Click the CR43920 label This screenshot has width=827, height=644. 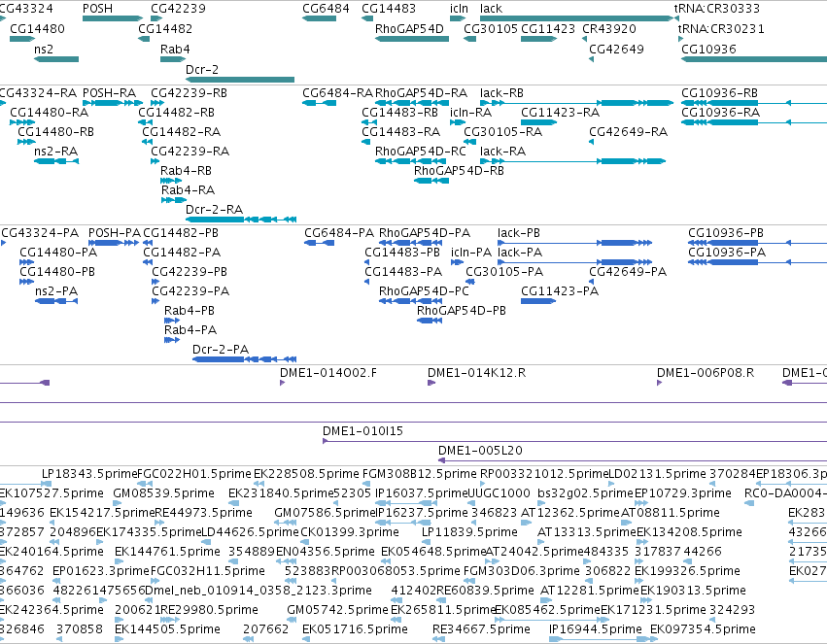[609, 28]
